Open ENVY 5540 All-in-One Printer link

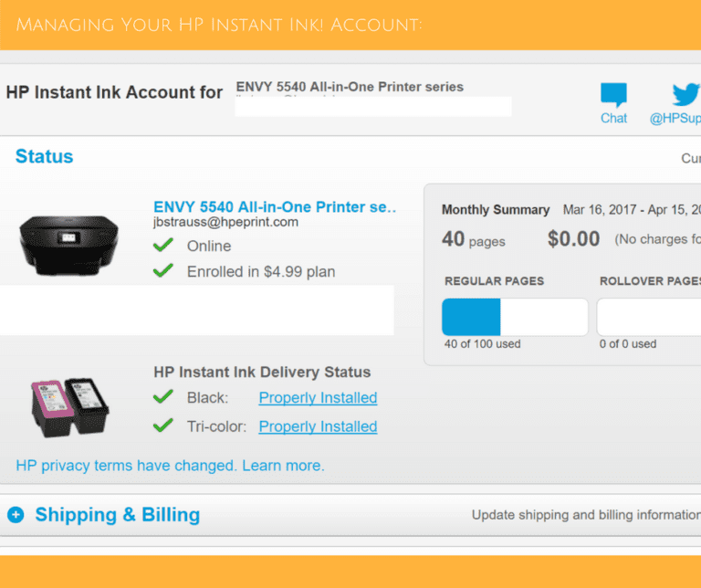[275, 207]
